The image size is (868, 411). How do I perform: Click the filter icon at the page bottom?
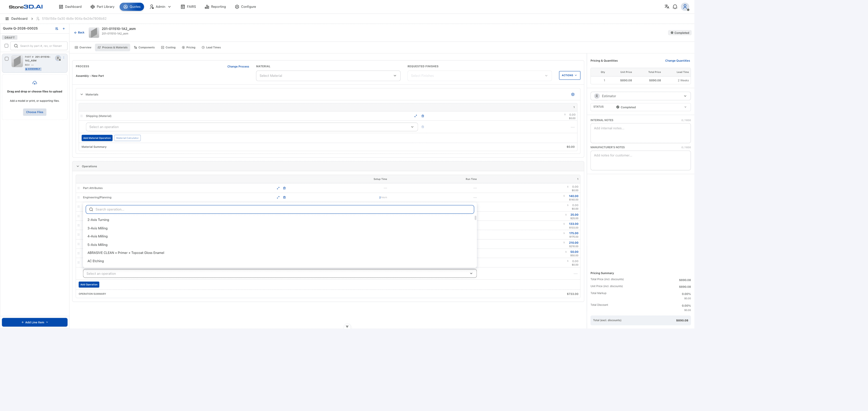point(347,326)
